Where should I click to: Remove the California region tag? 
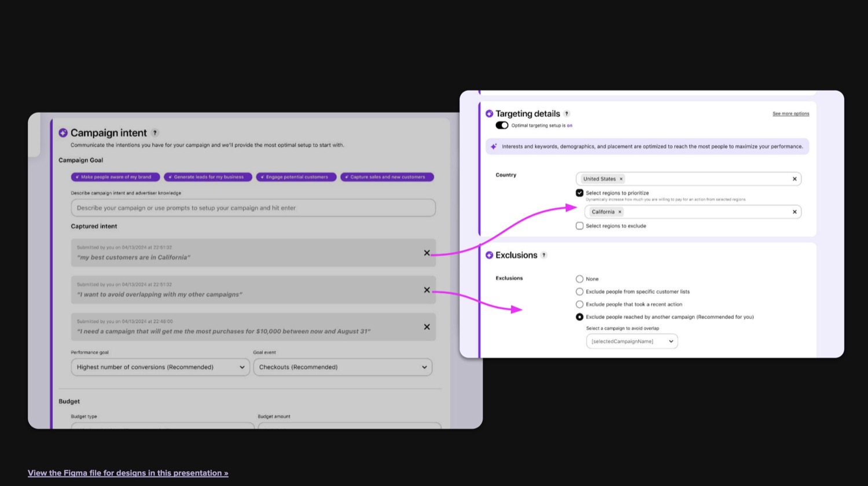tap(620, 212)
